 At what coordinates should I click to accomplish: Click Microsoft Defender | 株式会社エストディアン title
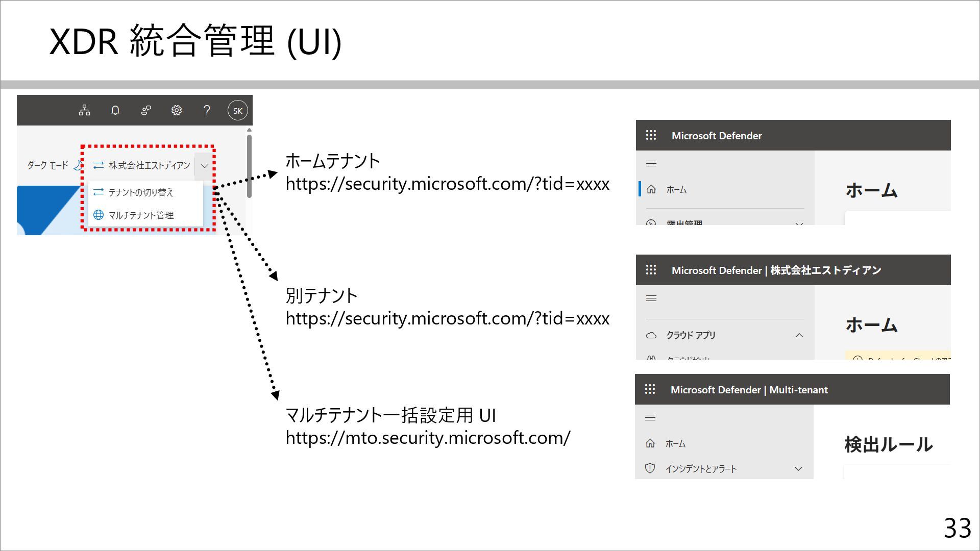pos(776,270)
